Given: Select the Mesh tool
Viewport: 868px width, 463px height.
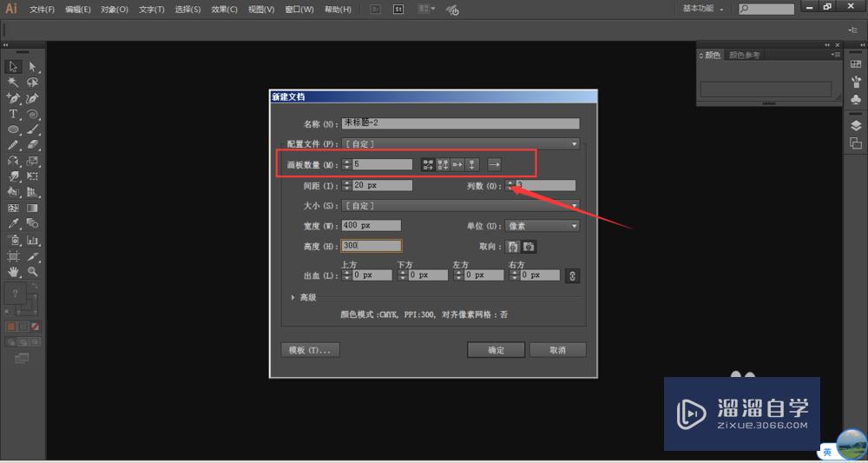Looking at the screenshot, I should 13,208.
